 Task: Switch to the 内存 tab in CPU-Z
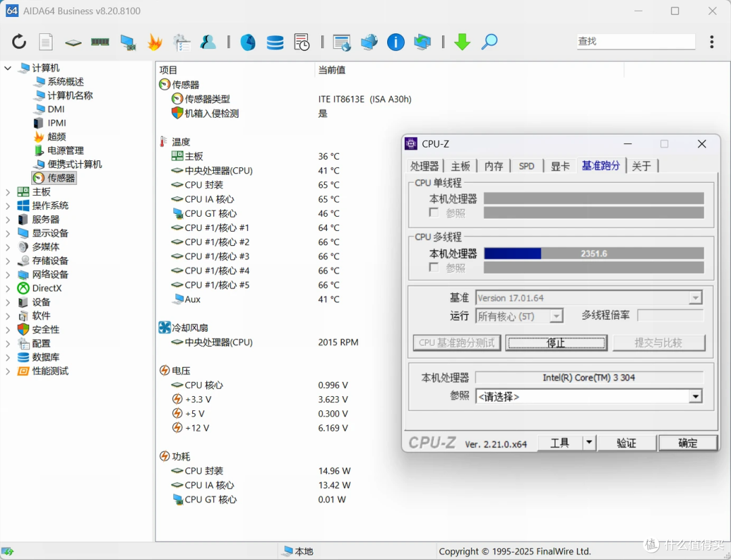(x=493, y=166)
